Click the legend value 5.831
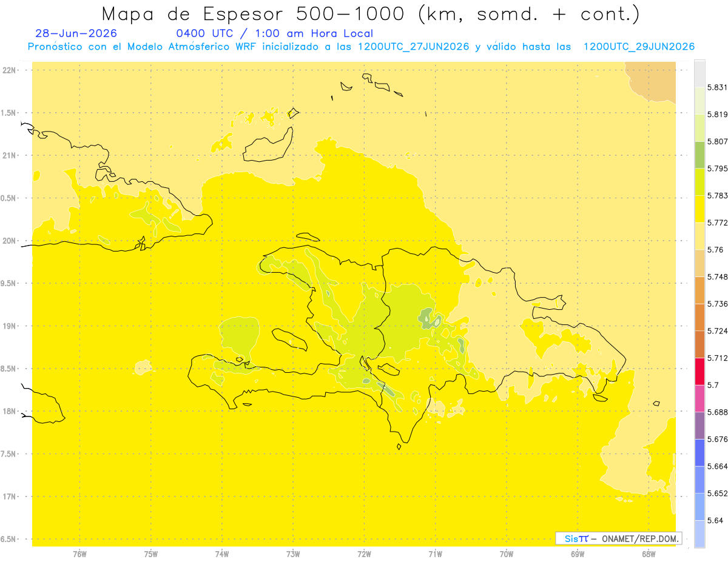 (718, 87)
